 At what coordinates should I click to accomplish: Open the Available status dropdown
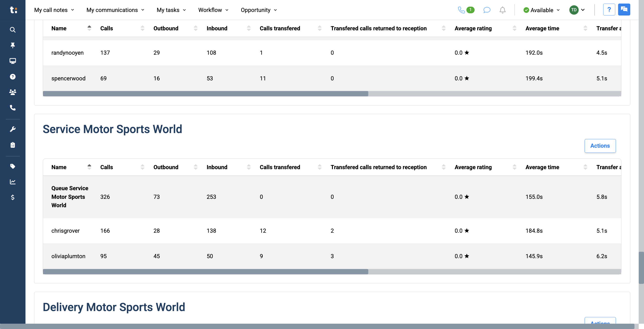point(541,10)
